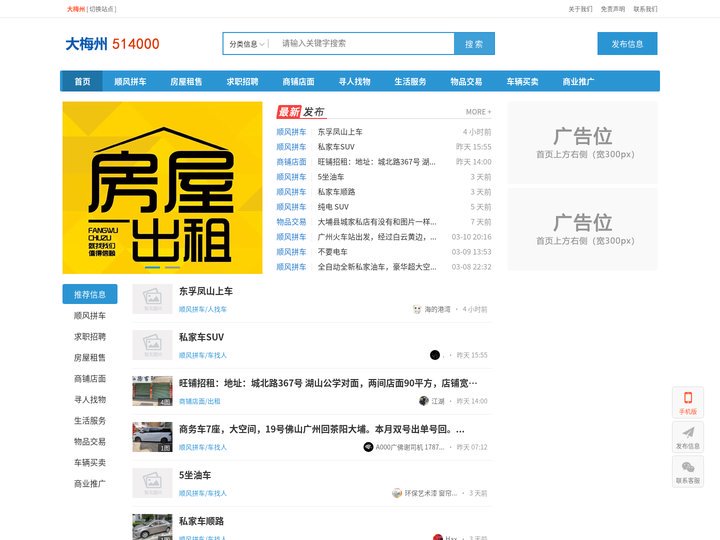Open thumbnail of 私家车顺路 listing
720x540 pixels.
coord(152,527)
